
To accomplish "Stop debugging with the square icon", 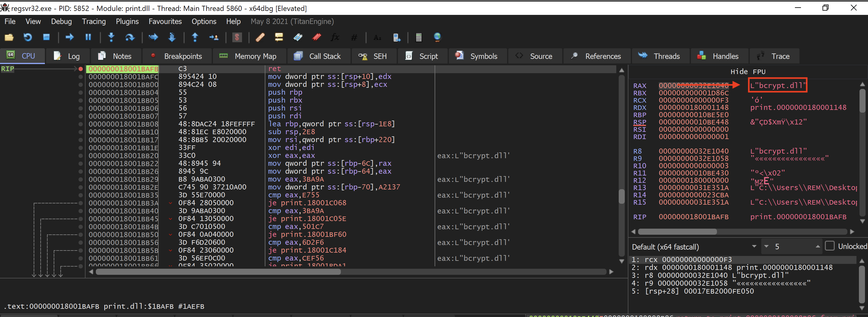I will click(46, 37).
